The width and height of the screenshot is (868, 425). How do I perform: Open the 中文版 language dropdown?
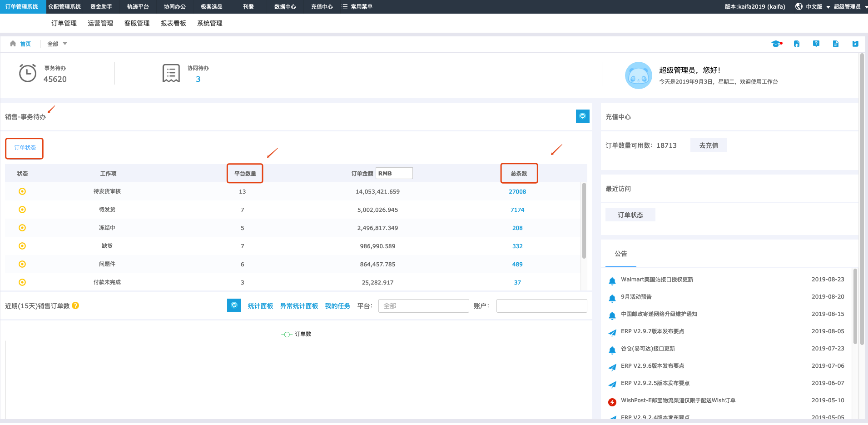814,6
